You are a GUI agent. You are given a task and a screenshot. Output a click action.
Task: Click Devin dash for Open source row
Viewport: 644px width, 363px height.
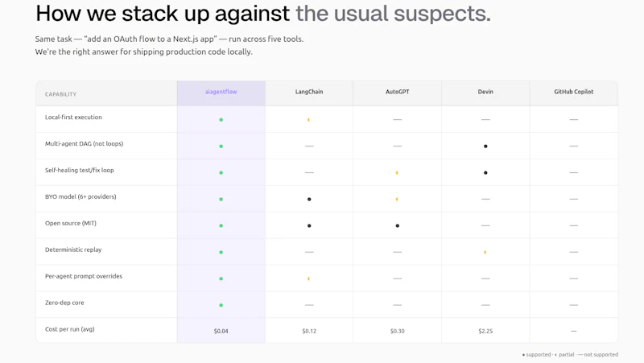(485, 225)
